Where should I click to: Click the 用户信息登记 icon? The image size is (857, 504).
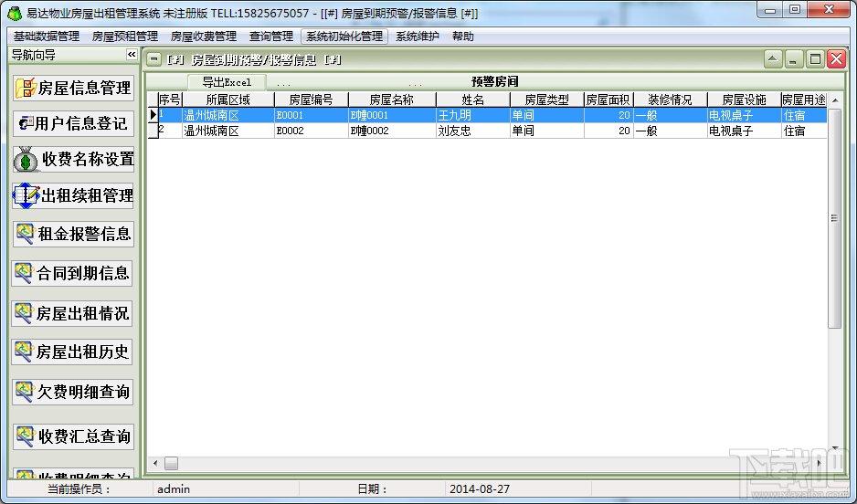click(x=26, y=123)
